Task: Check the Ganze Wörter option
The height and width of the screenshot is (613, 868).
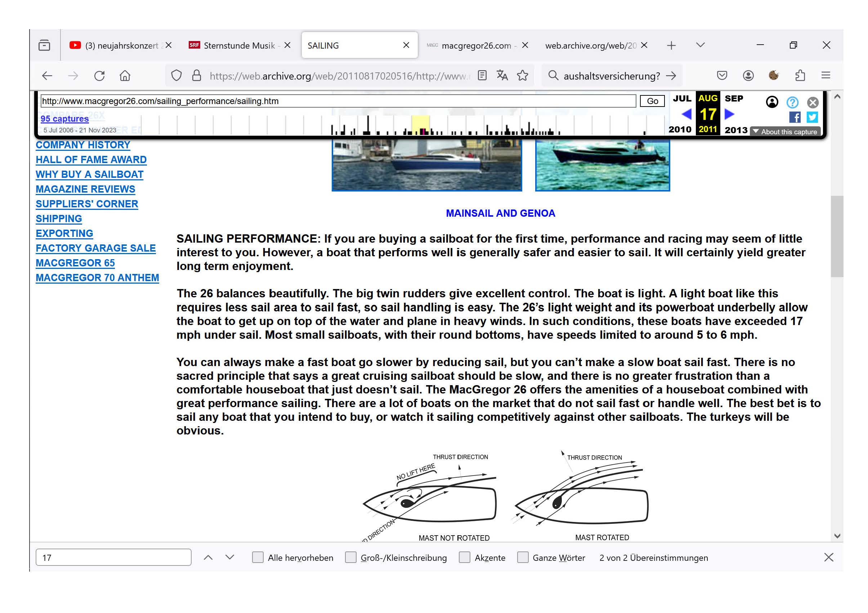Action: pos(523,557)
